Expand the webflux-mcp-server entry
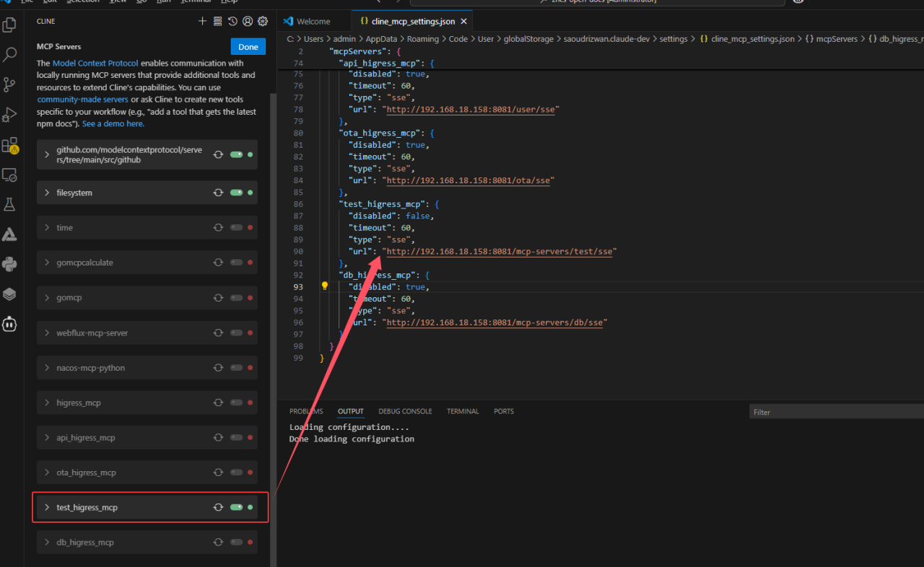Viewport: 924px width, 567px height. tap(47, 333)
